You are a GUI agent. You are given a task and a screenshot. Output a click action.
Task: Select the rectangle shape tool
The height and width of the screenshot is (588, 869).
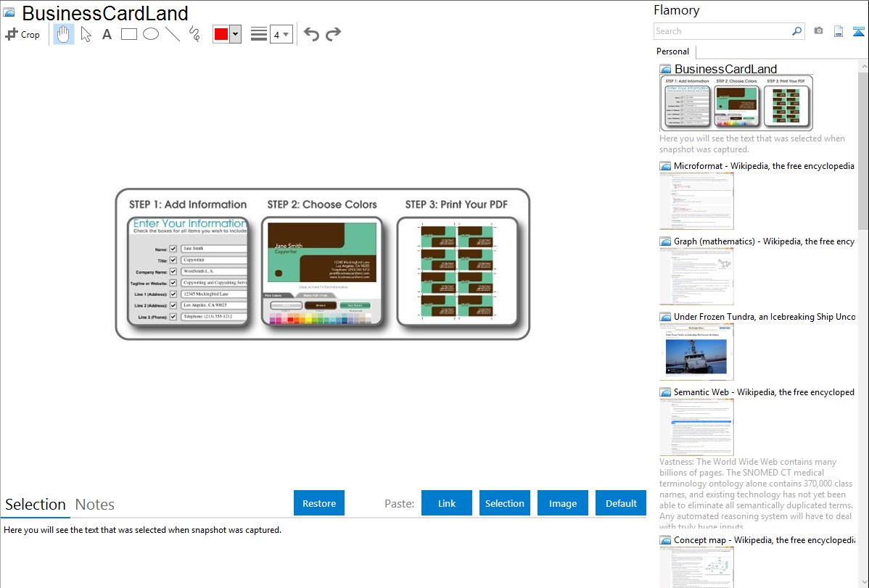[128, 34]
